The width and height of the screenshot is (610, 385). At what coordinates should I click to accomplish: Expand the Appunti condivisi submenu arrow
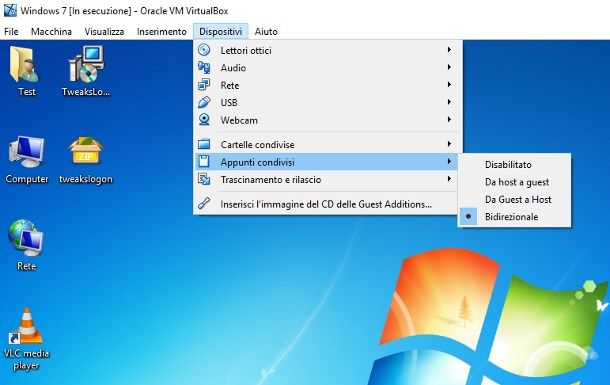pyautogui.click(x=449, y=161)
